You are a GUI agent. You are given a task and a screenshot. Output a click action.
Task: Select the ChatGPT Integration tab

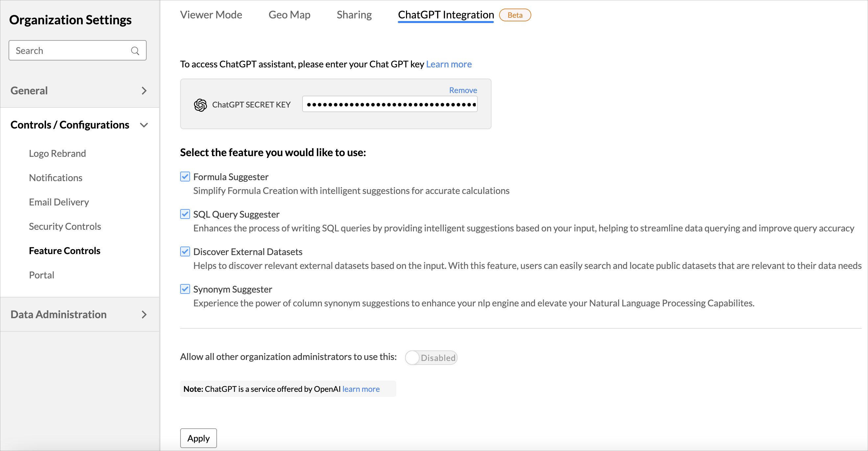tap(446, 14)
